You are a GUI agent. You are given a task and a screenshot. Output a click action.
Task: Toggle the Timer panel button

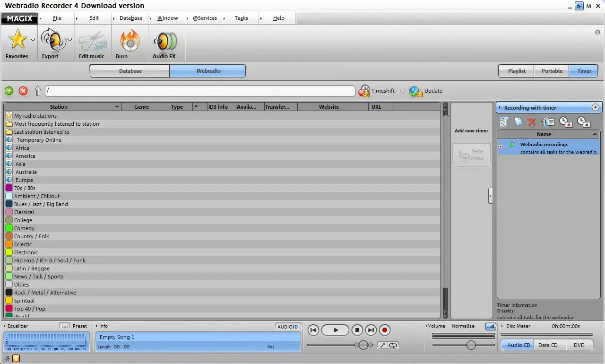coord(584,71)
